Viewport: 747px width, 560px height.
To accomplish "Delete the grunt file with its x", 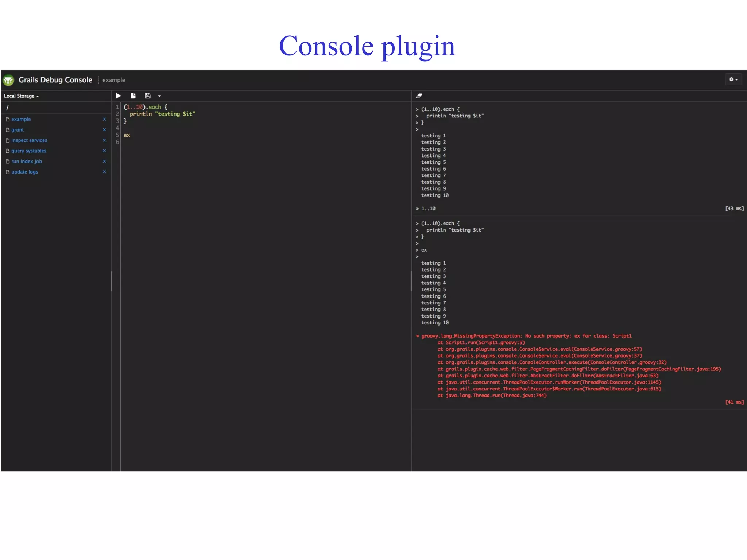I will pos(104,130).
